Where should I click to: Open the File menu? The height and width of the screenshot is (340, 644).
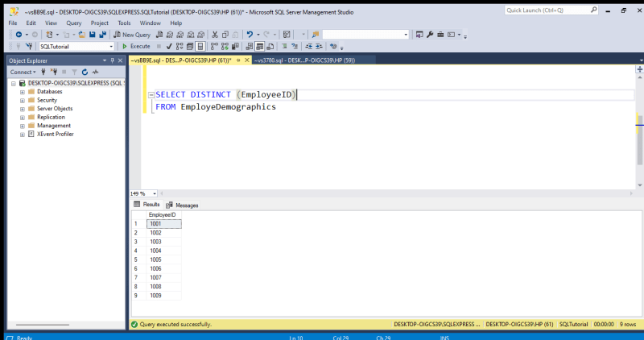point(13,23)
